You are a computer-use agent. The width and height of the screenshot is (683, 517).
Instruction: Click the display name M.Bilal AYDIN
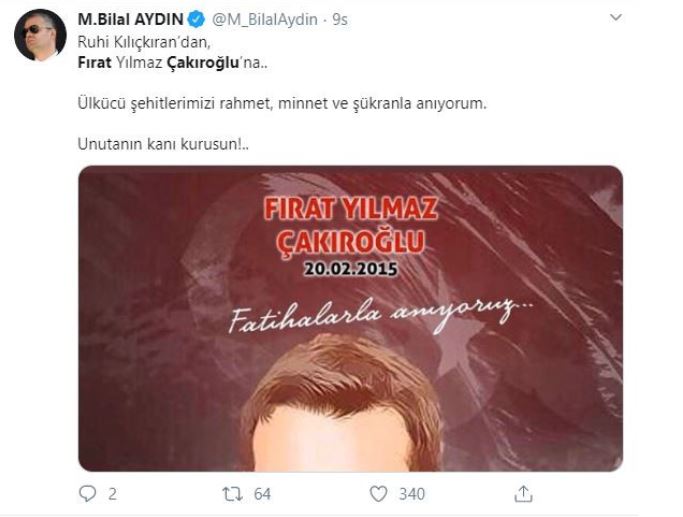click(x=129, y=19)
